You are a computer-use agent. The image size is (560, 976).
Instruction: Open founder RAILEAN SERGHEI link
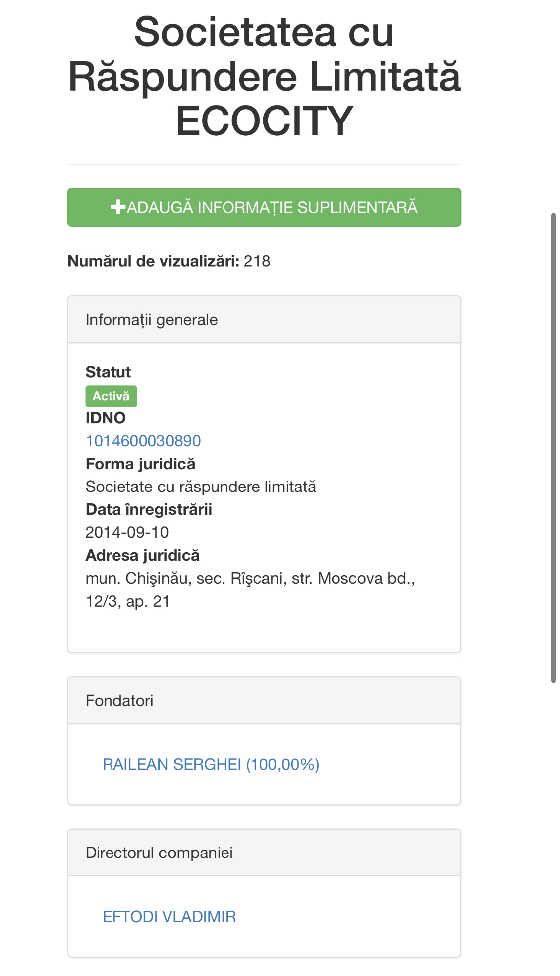211,764
